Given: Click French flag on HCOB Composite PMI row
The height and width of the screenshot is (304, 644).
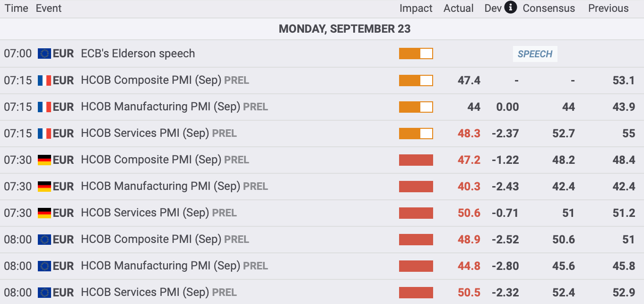Looking at the screenshot, I should click(44, 80).
